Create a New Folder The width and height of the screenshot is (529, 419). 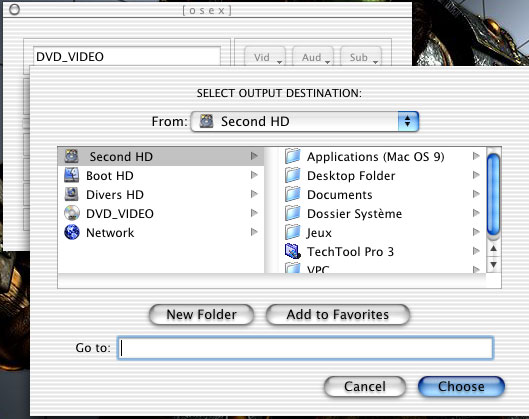(201, 314)
